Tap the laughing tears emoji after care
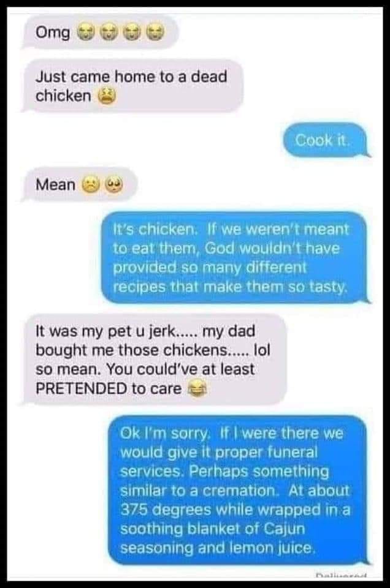 coord(196,388)
